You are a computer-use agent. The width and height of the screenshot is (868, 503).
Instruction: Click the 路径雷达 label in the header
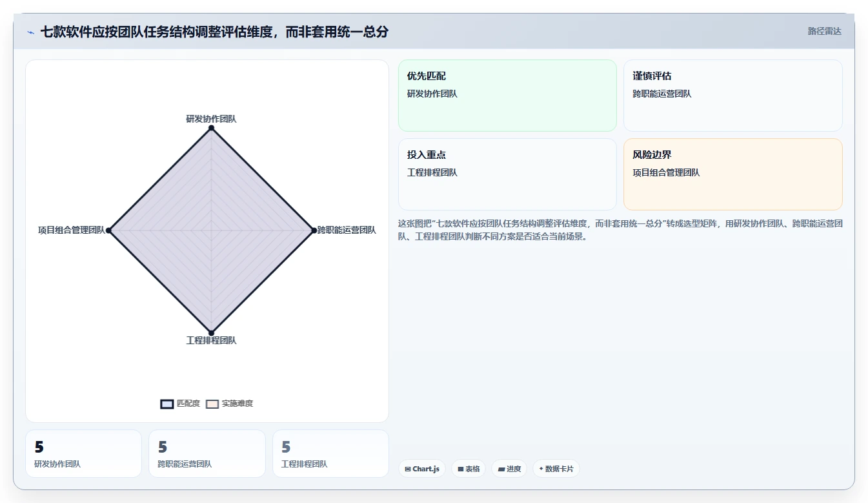pyautogui.click(x=824, y=31)
